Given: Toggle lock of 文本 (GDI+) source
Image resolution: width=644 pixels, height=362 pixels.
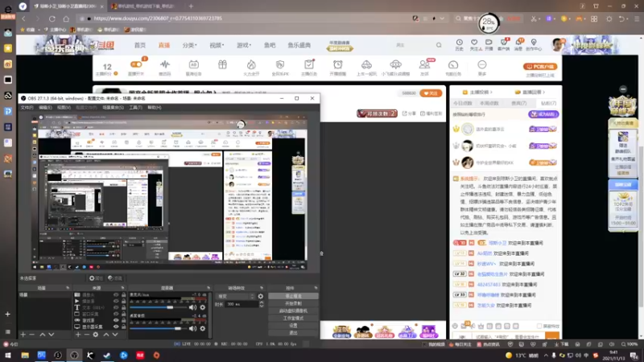Looking at the screenshot, I should coord(124,307).
